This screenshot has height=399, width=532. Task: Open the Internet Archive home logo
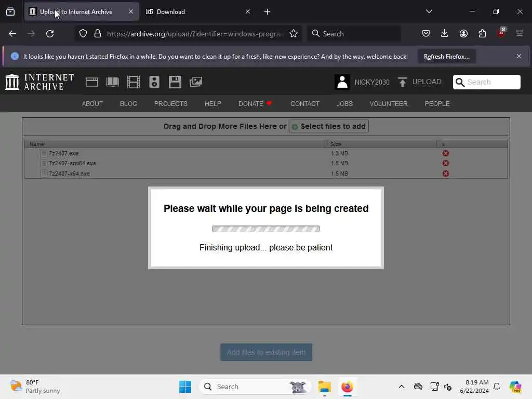39,82
